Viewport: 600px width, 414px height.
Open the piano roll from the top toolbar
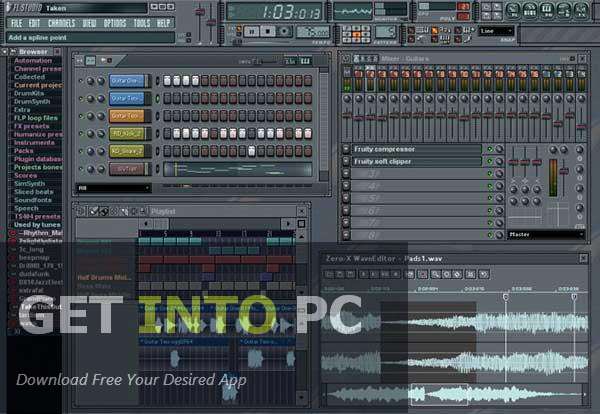[x=547, y=11]
